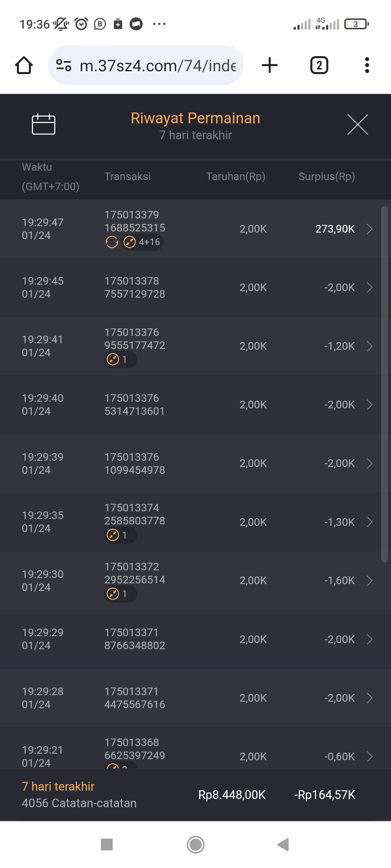Tap the browser home icon
The height and width of the screenshot is (868, 391).
coord(24,65)
